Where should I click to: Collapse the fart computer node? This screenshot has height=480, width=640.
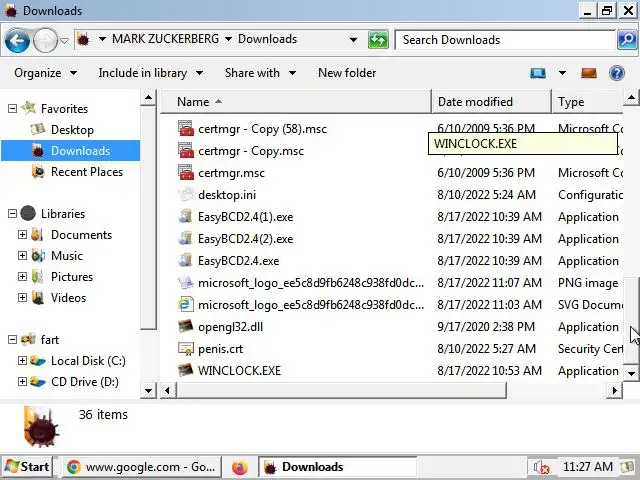[12, 340]
